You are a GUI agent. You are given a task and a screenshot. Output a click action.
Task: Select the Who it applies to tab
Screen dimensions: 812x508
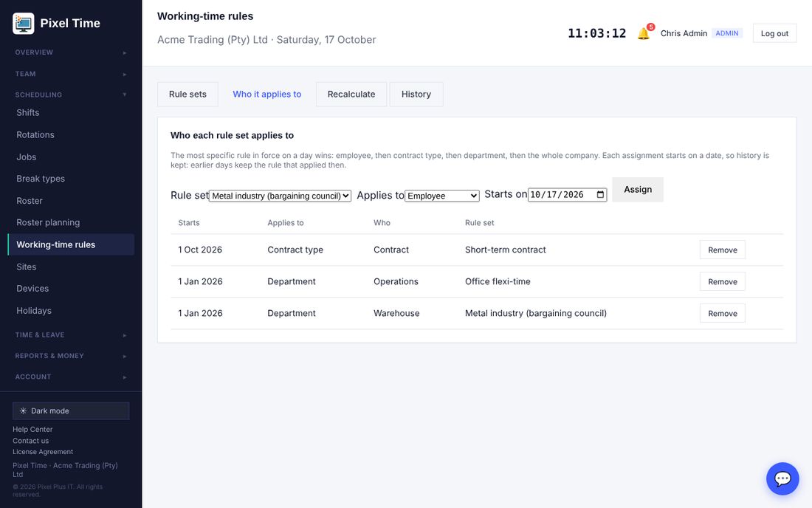coord(266,95)
